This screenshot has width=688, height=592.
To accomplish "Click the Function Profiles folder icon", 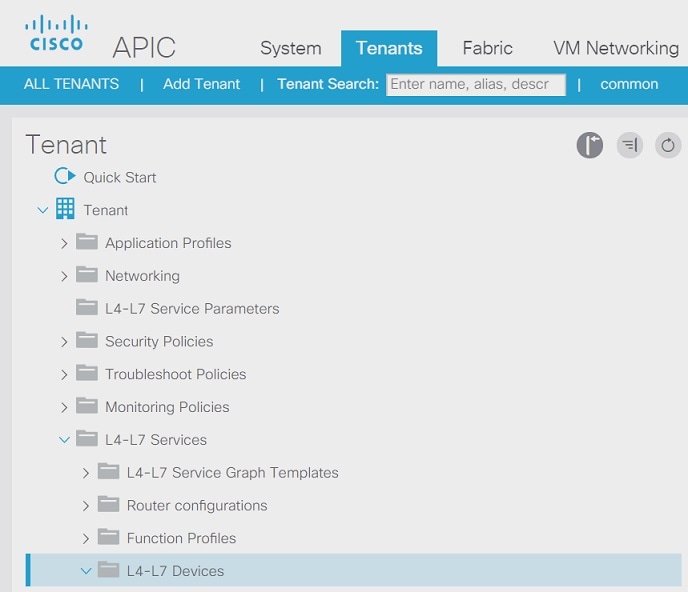I will pyautogui.click(x=108, y=537).
